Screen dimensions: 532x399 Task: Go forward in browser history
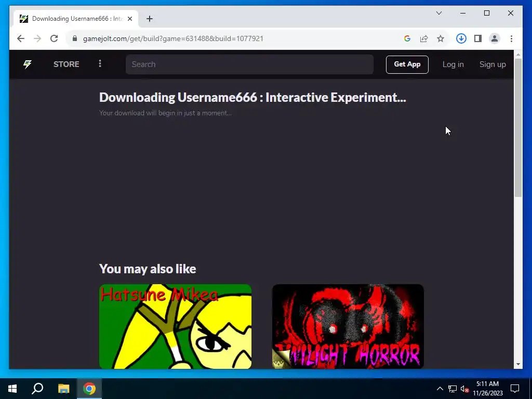[37, 38]
